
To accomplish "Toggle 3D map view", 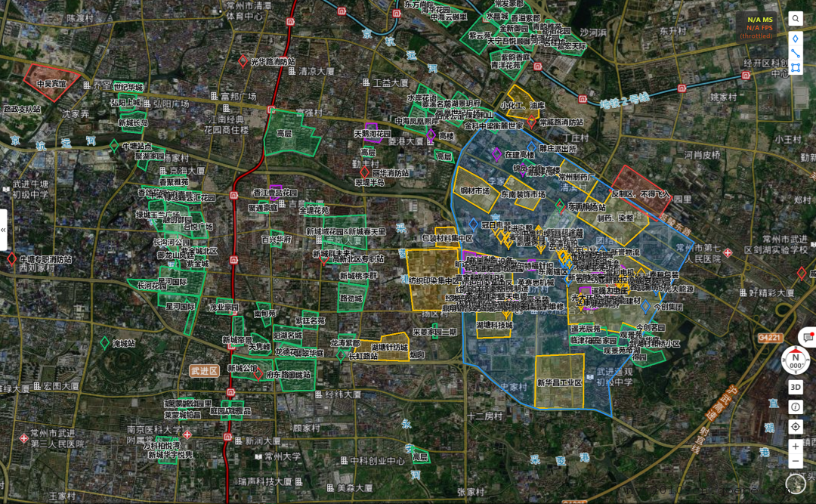I will (x=796, y=387).
